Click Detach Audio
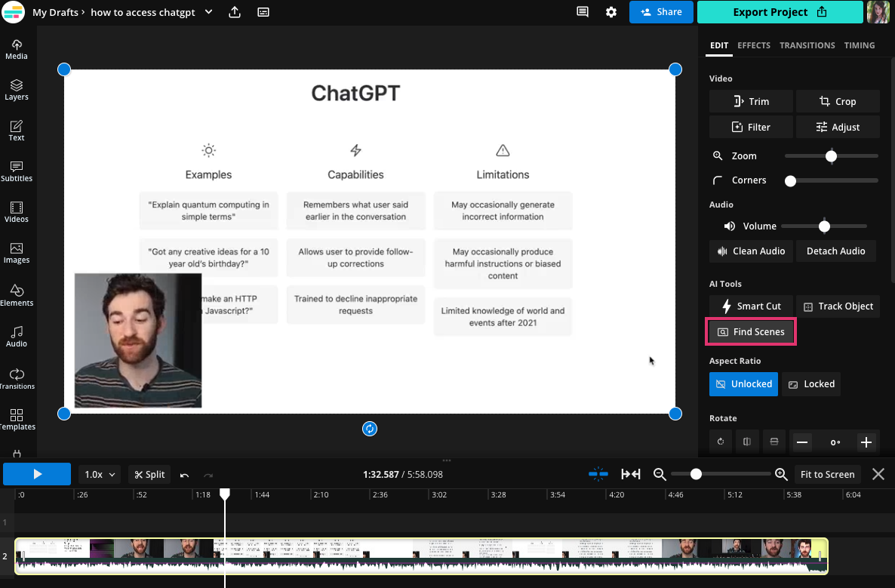This screenshot has height=588, width=895. [x=835, y=251]
